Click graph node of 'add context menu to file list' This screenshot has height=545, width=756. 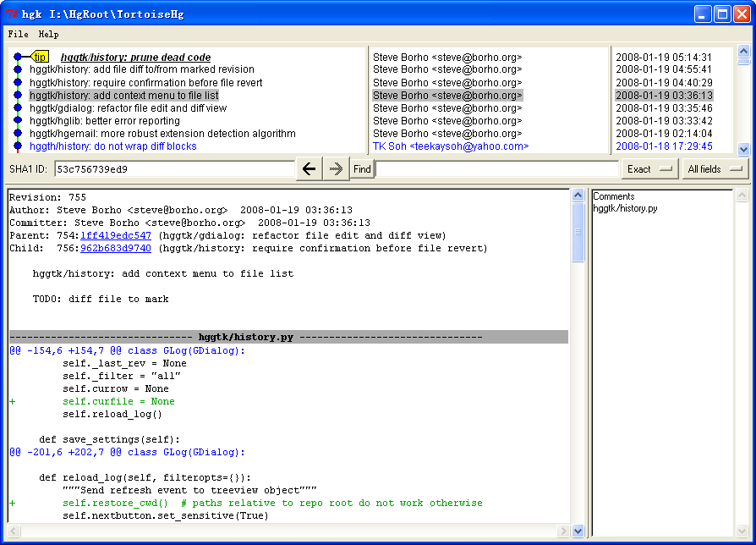tap(18, 95)
